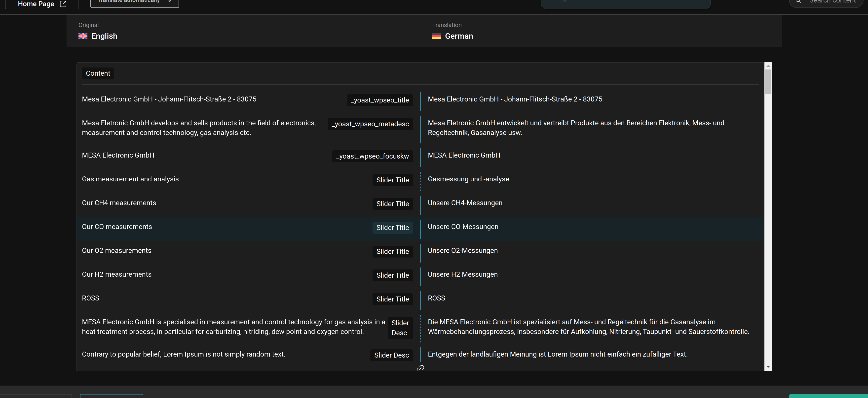Click the Home Page link
This screenshot has width=868, height=398.
click(x=36, y=4)
